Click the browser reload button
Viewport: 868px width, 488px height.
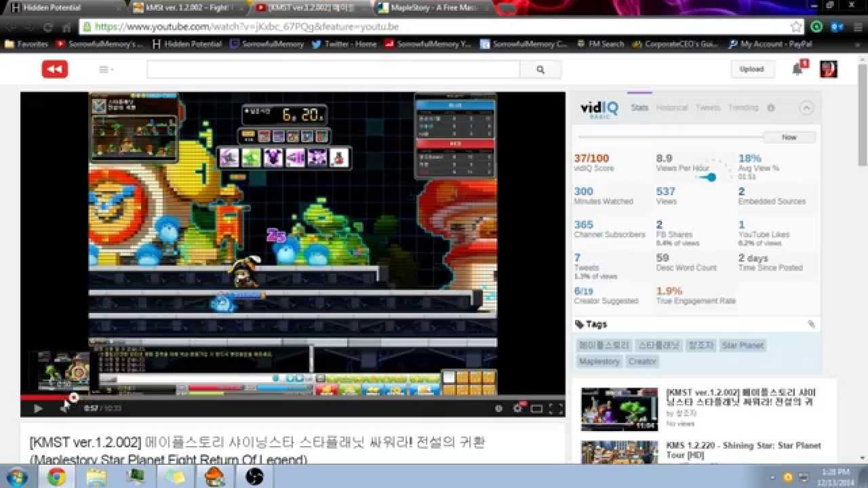click(x=47, y=27)
